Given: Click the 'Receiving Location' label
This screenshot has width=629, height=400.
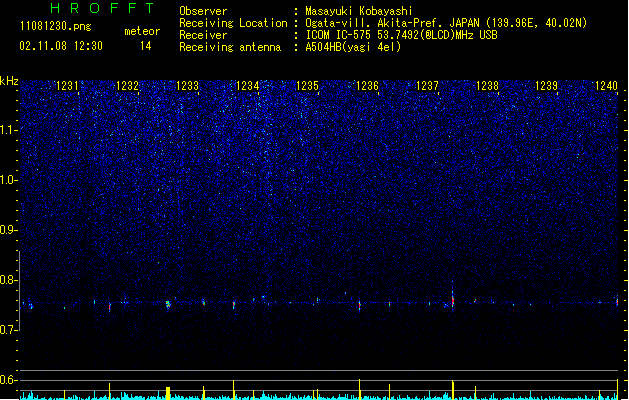Looking at the screenshot, I should 233,23.
